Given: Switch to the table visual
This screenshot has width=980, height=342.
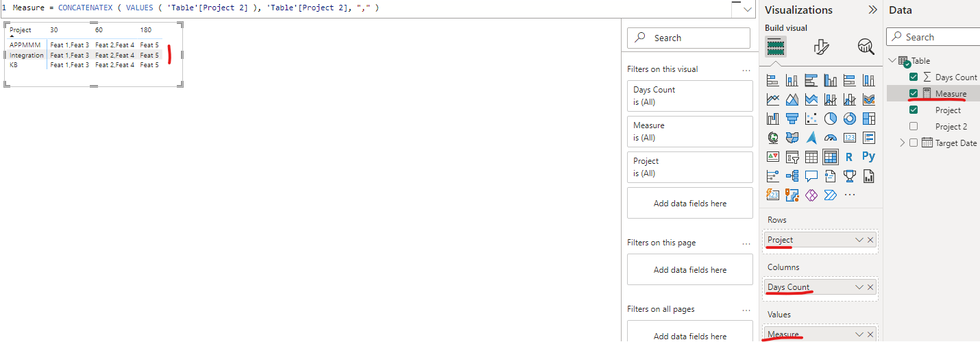Looking at the screenshot, I should point(811,157).
